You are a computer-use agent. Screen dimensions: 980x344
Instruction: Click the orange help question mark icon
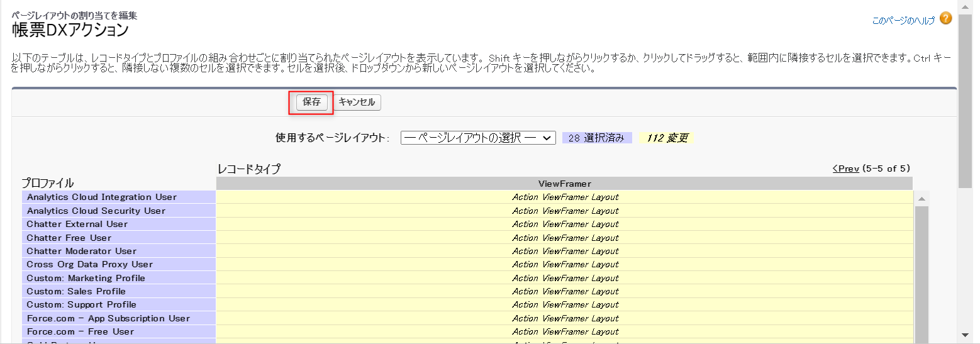click(945, 19)
